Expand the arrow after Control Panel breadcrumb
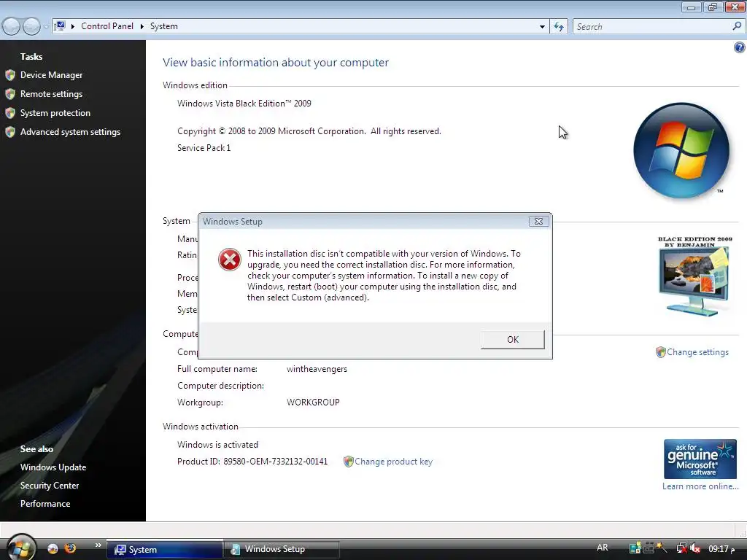 pyautogui.click(x=142, y=26)
